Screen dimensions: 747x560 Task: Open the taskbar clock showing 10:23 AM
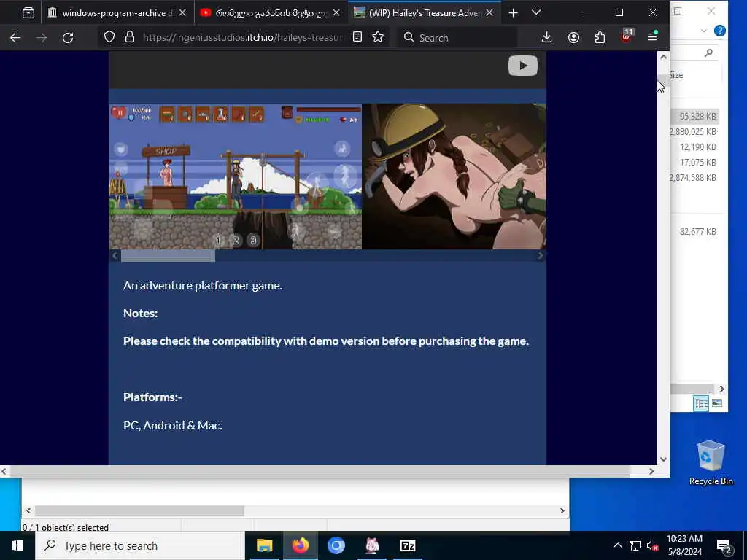684,545
